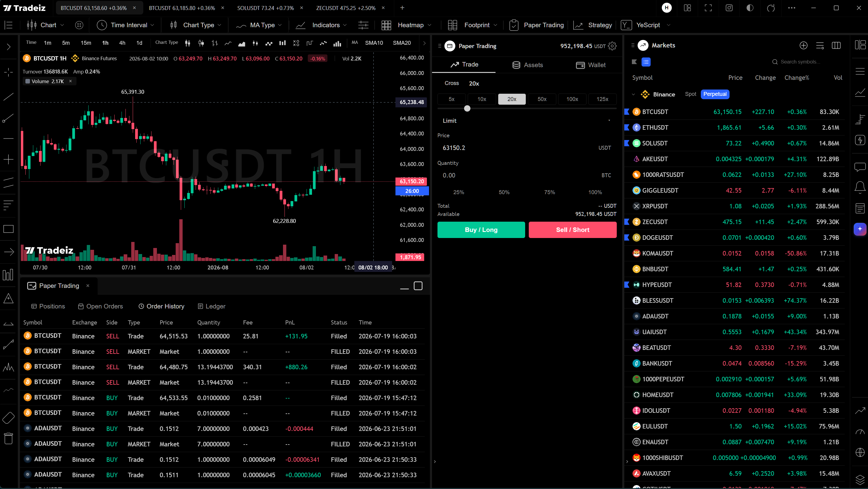
Task: Open the Time Interval dropdown
Action: pos(125,25)
